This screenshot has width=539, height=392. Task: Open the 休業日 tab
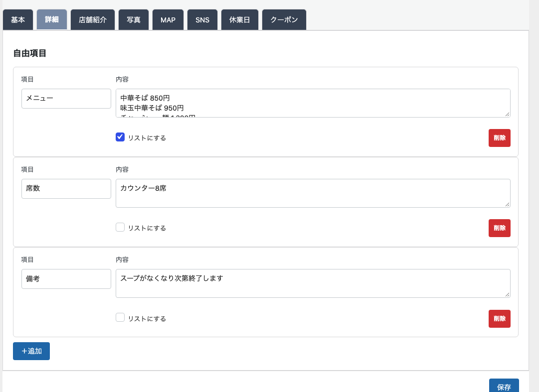tap(240, 20)
